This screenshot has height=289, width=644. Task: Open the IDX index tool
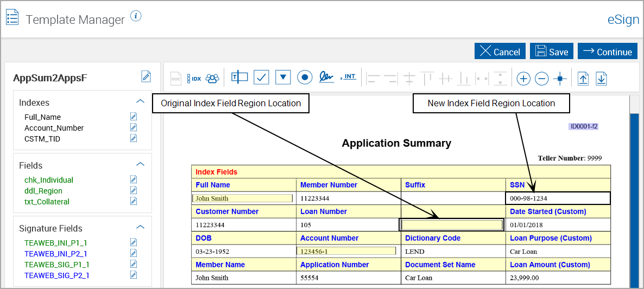point(194,78)
